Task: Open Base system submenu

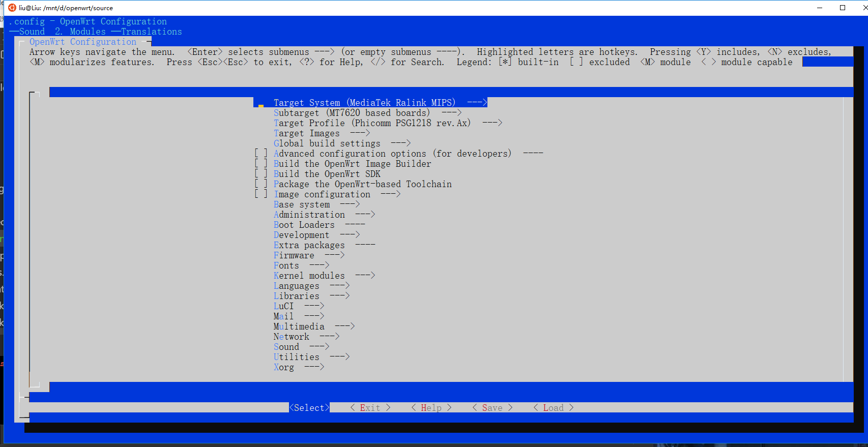Action: [x=316, y=204]
